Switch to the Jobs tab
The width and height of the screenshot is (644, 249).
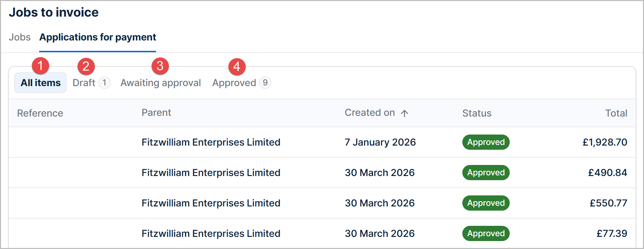(20, 37)
